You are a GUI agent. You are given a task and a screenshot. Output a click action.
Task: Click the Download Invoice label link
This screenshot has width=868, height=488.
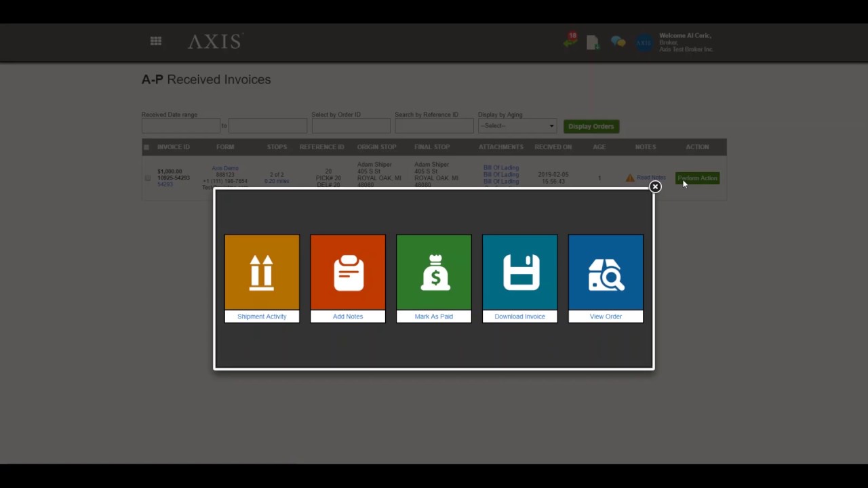tap(520, 317)
